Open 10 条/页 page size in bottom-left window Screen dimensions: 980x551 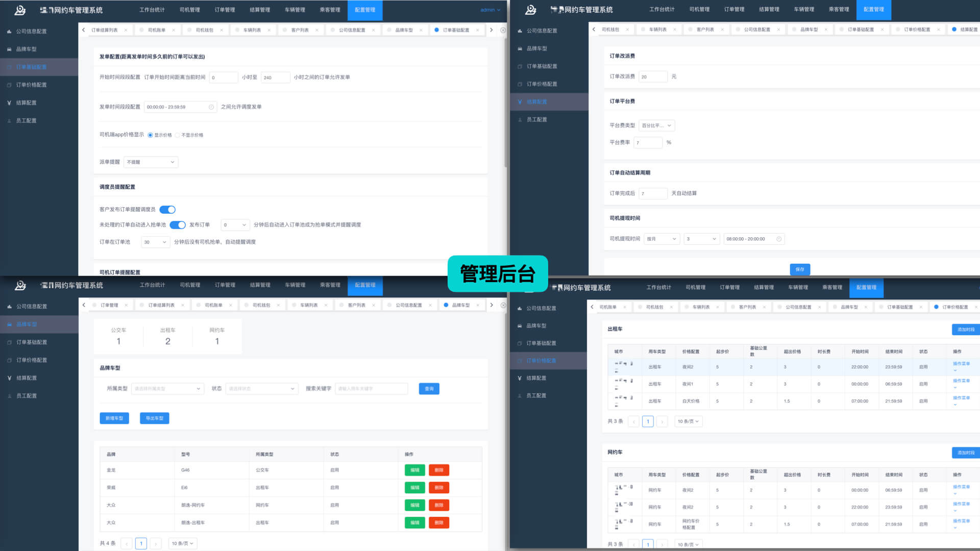tap(183, 544)
